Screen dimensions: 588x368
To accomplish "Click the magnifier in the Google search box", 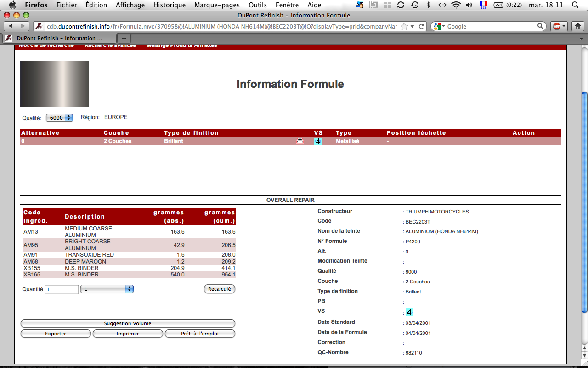I will 540,26.
